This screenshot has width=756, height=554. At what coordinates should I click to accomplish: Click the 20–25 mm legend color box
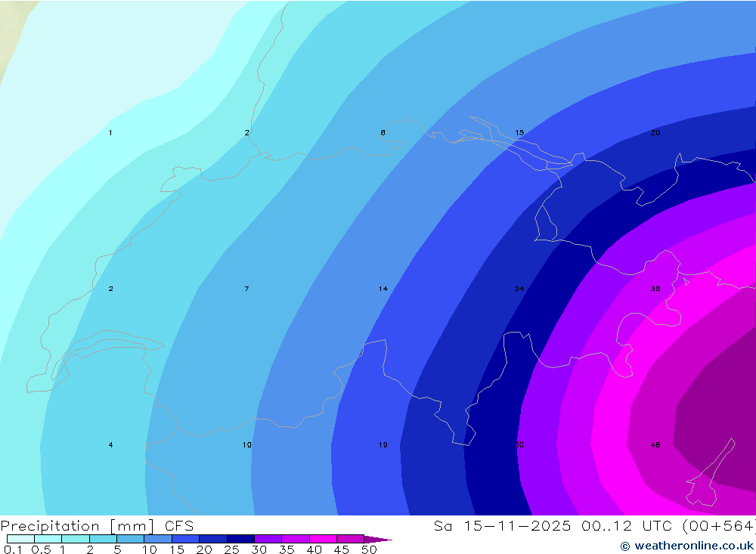(212, 539)
